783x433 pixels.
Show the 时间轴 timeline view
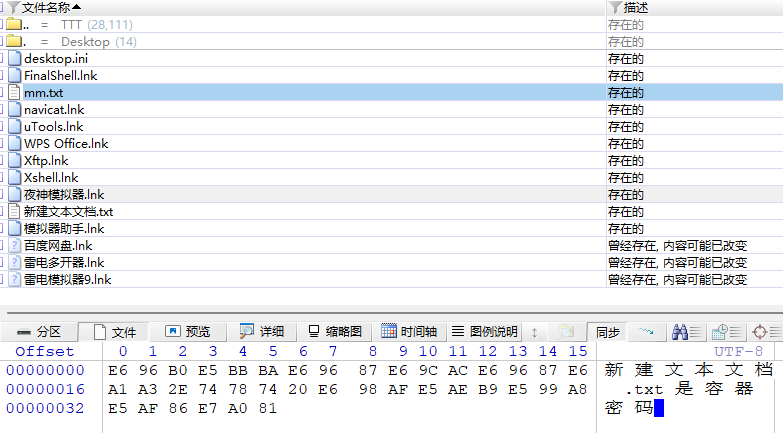click(x=410, y=332)
